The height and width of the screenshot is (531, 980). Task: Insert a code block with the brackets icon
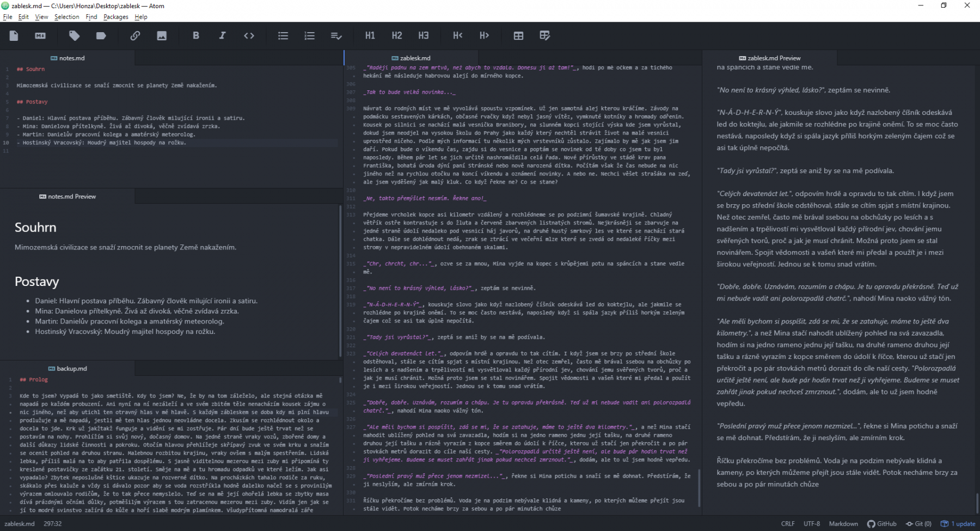[x=249, y=36]
